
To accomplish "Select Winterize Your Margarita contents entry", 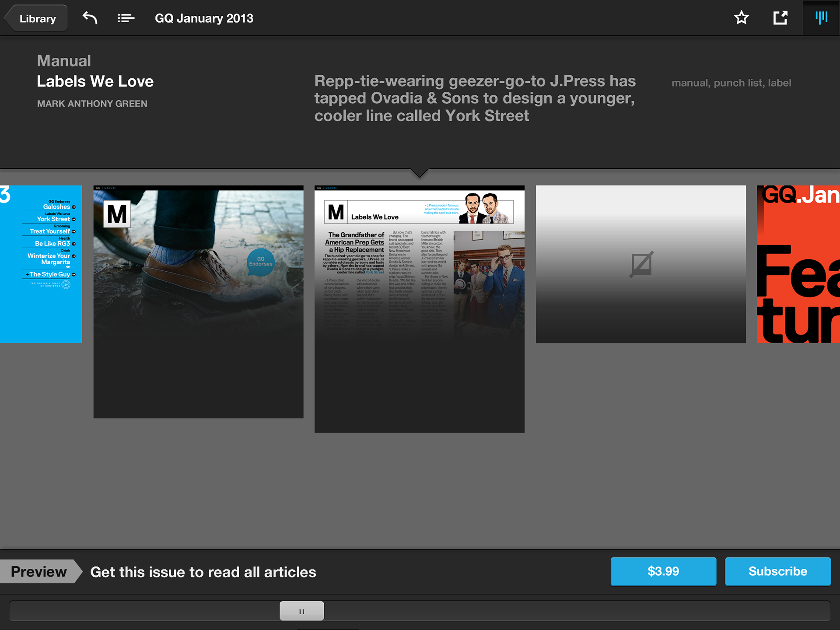I will (x=49, y=259).
